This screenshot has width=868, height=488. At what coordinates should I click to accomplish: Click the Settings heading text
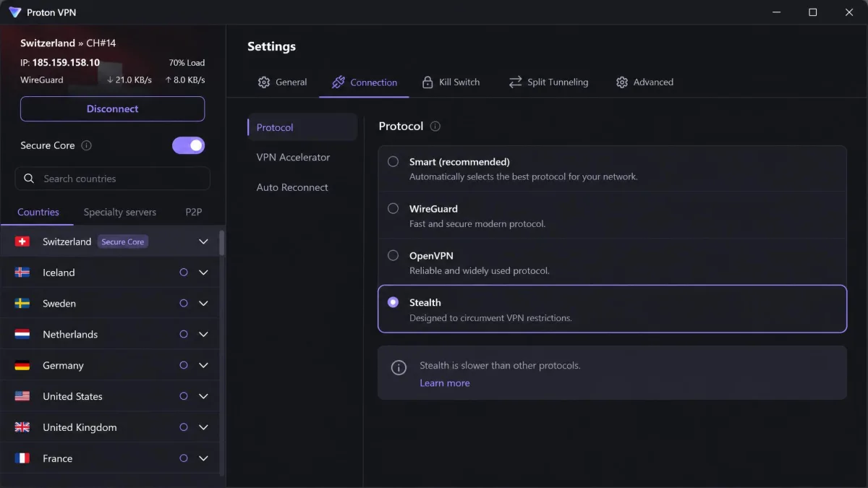tap(271, 46)
